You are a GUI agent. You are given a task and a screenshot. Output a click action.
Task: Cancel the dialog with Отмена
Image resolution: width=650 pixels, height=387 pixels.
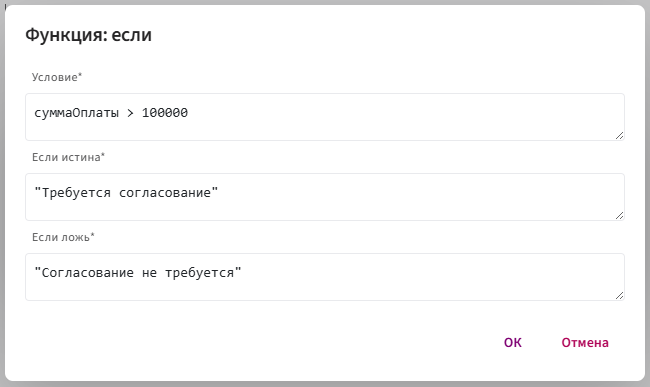[585, 343]
